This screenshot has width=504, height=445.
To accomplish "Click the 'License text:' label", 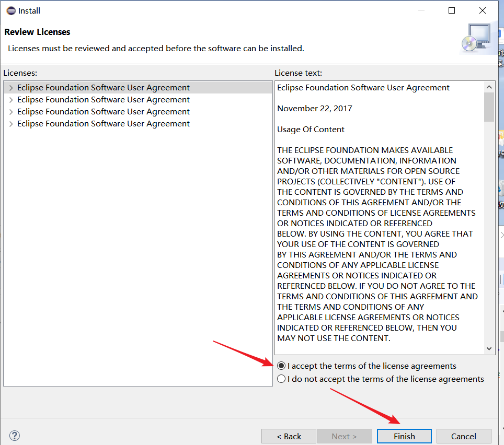I will point(298,73).
